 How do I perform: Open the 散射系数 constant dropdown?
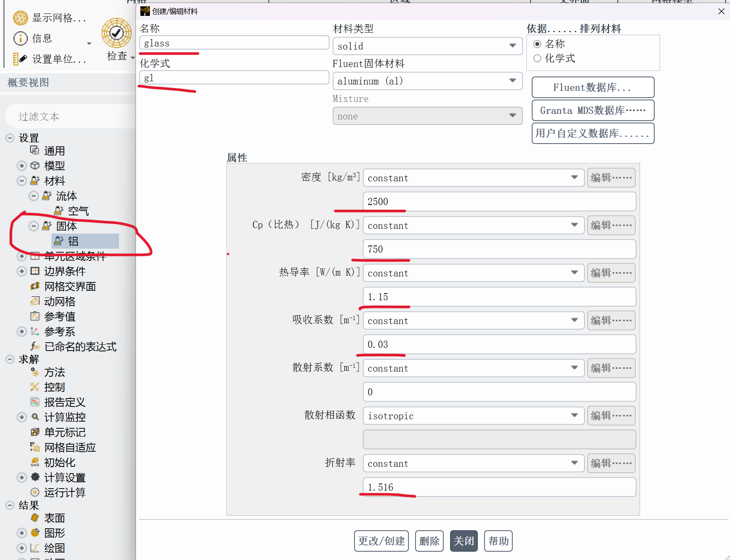[x=473, y=368]
